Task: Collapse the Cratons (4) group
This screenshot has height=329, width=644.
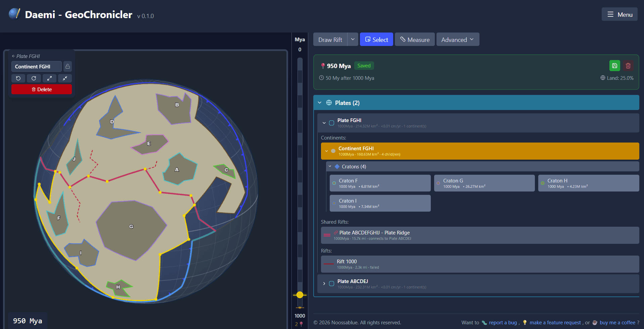Action: pos(330,166)
